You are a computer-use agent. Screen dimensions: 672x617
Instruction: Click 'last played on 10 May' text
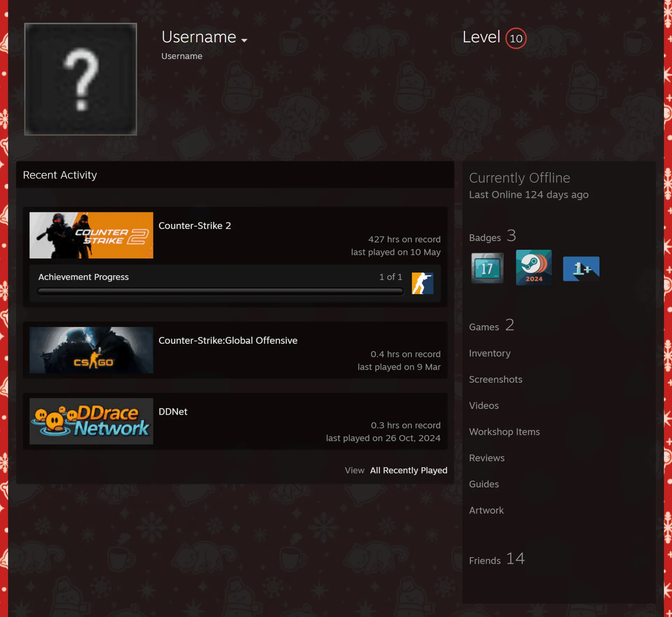coord(395,253)
